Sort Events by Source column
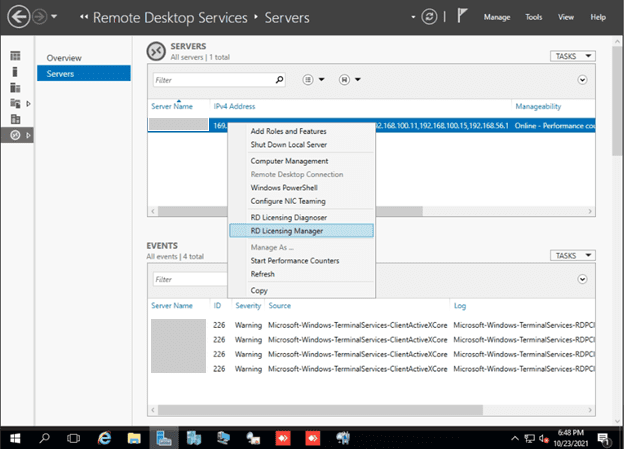The height and width of the screenshot is (449, 624). pyautogui.click(x=279, y=306)
